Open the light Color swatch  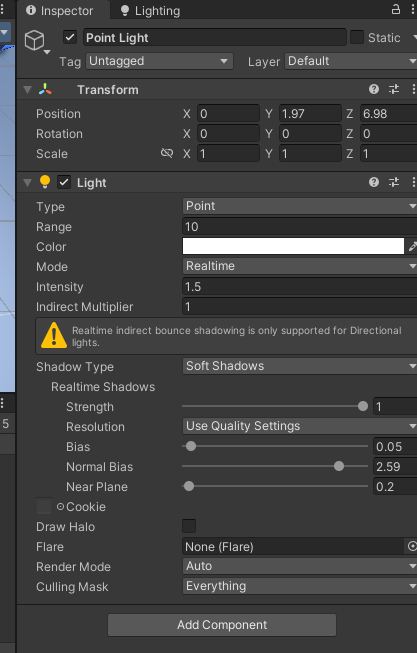click(293, 246)
